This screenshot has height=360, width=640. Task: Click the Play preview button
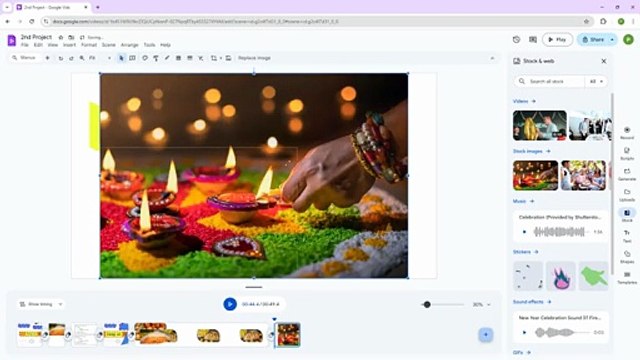pos(558,40)
